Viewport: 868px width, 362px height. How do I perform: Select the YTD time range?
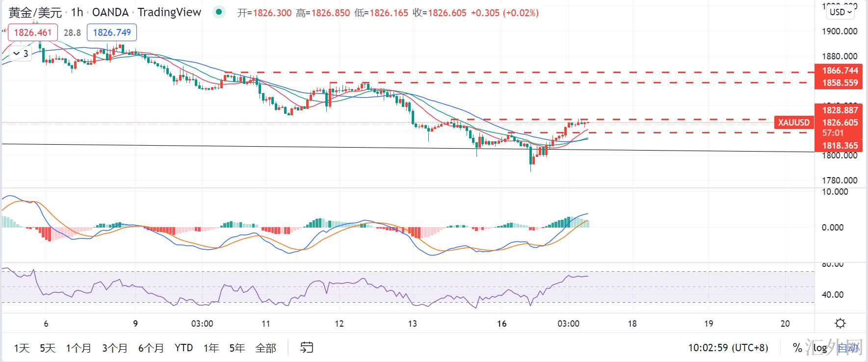pos(184,348)
